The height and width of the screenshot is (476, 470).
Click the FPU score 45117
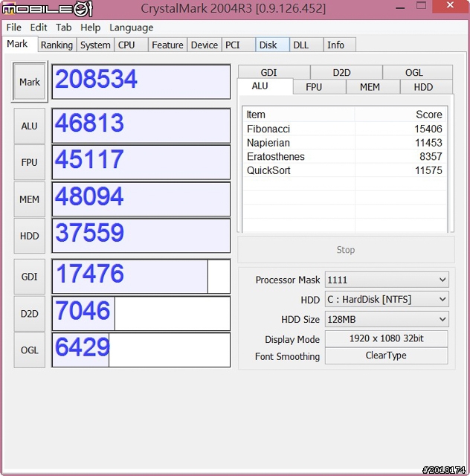(x=141, y=162)
